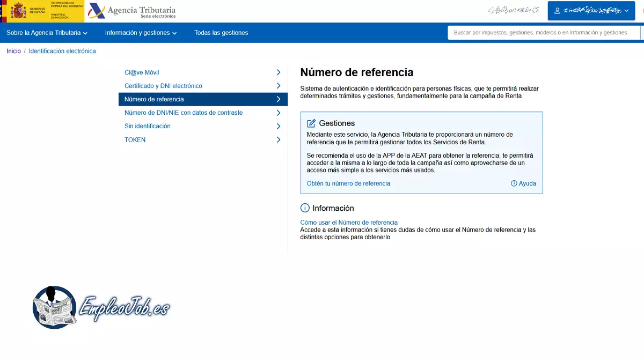The height and width of the screenshot is (362, 644).
Task: Click chevron next to DNI/NIE con datos de contraste
Action: pyautogui.click(x=279, y=113)
